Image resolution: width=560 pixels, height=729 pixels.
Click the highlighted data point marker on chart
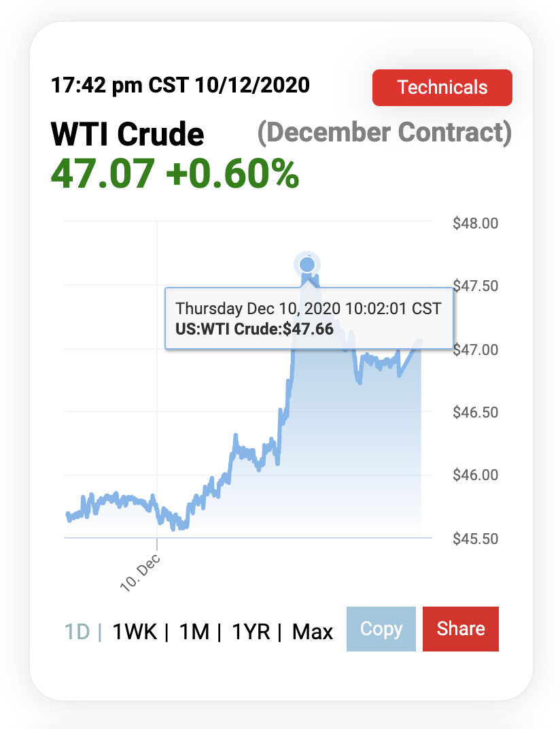tap(307, 265)
